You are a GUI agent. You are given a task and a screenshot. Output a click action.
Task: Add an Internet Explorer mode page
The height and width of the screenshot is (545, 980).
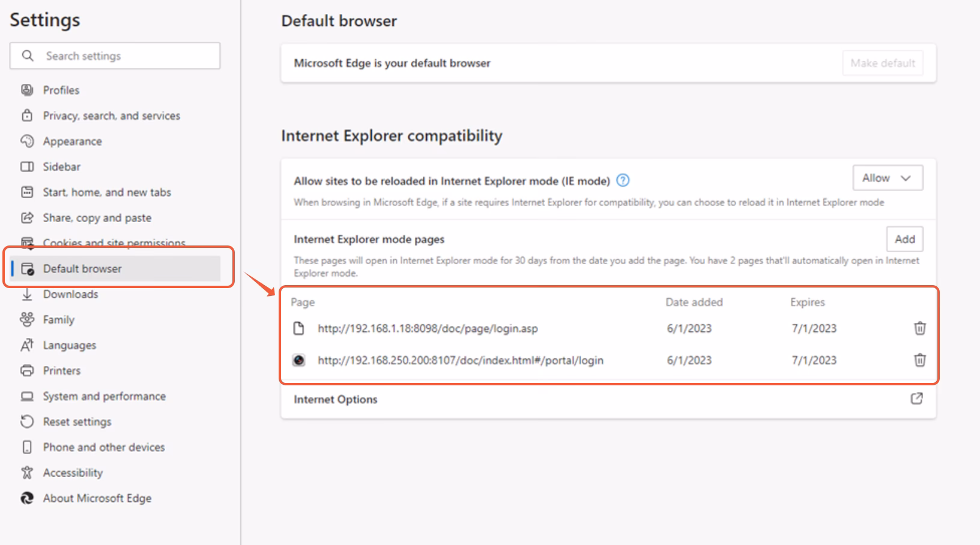904,239
